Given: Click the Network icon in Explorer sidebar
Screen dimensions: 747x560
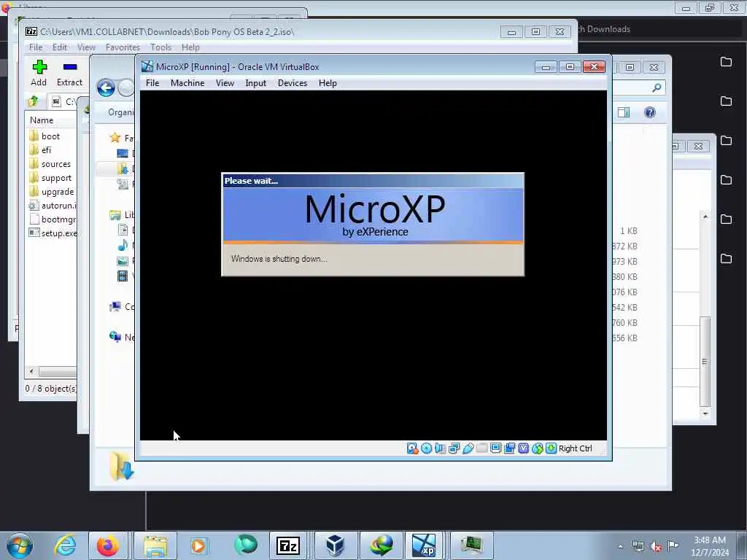Looking at the screenshot, I should (x=115, y=337).
